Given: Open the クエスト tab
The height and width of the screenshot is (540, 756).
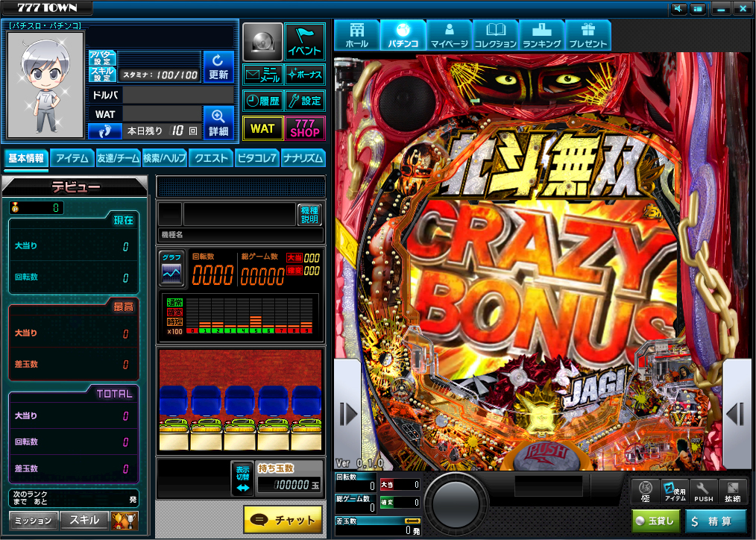Looking at the screenshot, I should click(211, 158).
